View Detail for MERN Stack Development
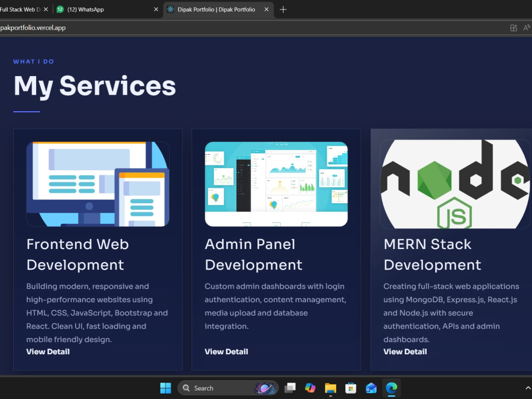 click(405, 352)
